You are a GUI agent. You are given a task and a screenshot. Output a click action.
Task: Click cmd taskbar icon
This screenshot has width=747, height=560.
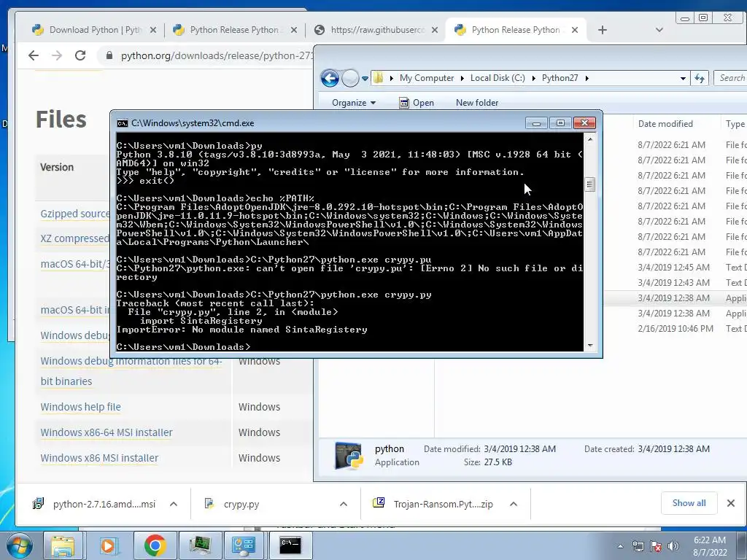pyautogui.click(x=290, y=545)
